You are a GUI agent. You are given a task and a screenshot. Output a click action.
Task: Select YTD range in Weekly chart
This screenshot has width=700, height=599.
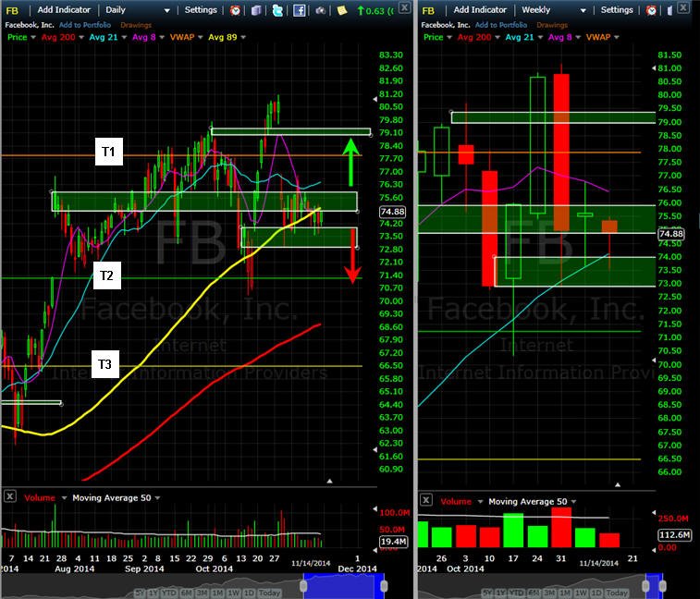click(517, 593)
